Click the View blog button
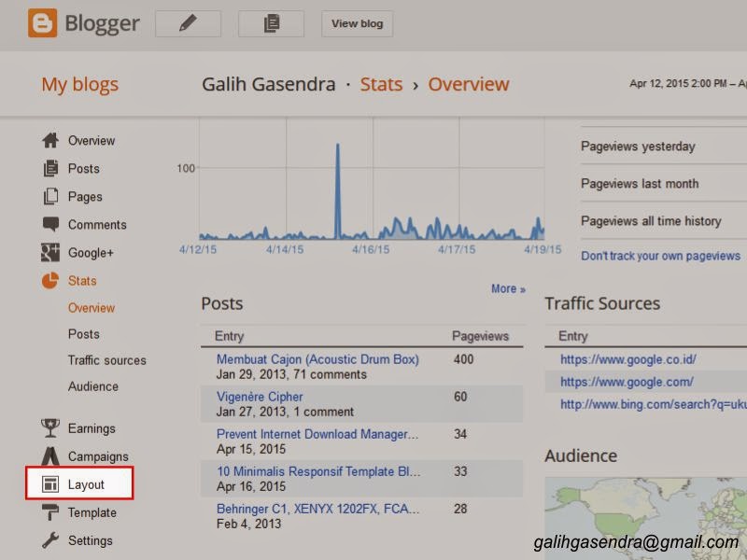Screen dimensions: 747x560 coord(357,23)
